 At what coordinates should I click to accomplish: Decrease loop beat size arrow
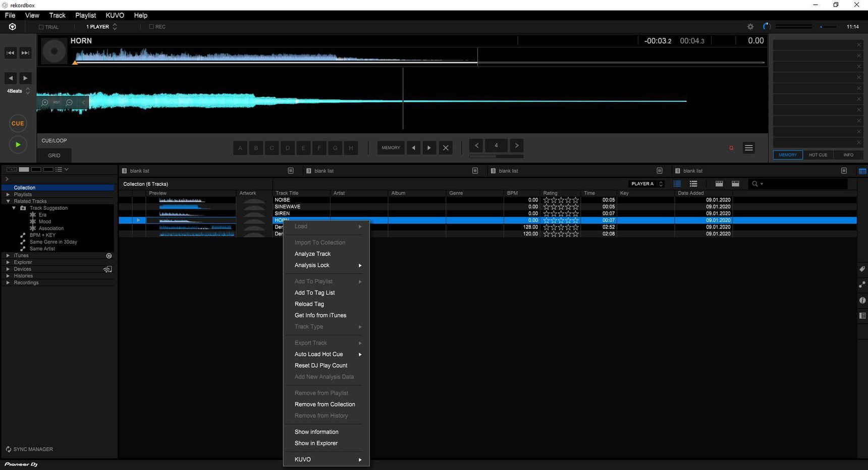tap(476, 146)
